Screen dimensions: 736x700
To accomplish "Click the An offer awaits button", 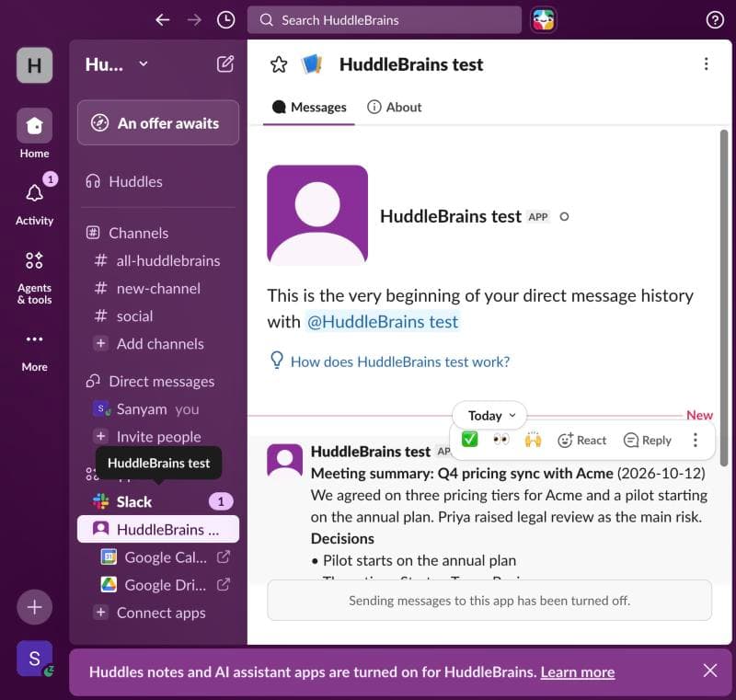I will click(158, 123).
